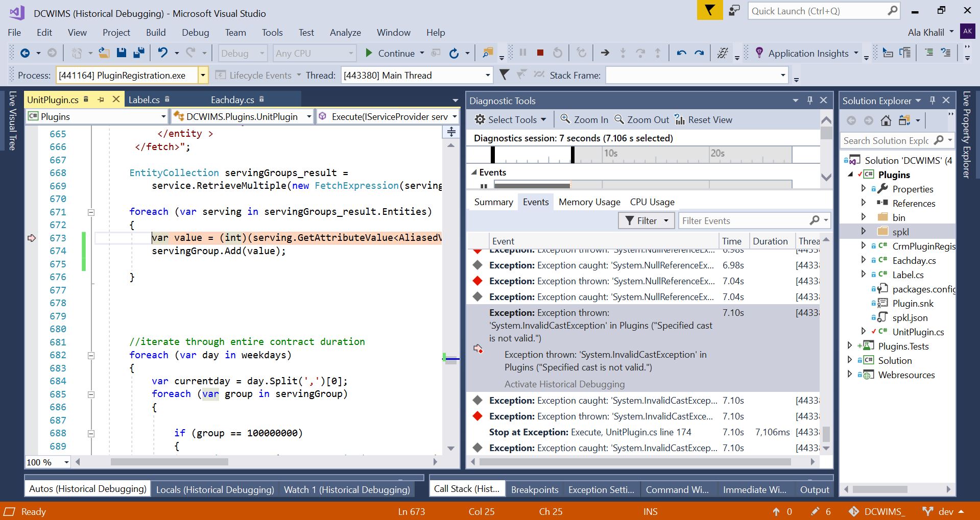Open the Live Visual Tree side tab

[x=12, y=121]
